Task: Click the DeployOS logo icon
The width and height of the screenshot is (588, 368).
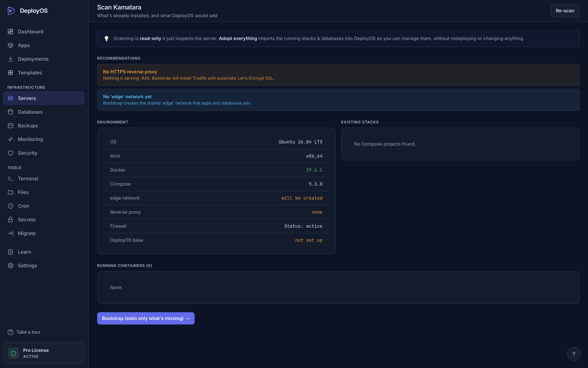Action: click(x=11, y=11)
